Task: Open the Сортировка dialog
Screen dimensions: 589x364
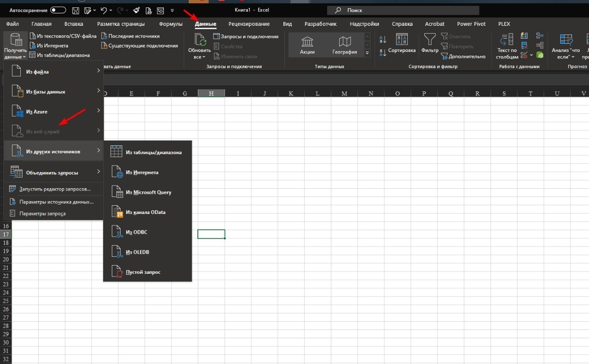Action: (402, 44)
